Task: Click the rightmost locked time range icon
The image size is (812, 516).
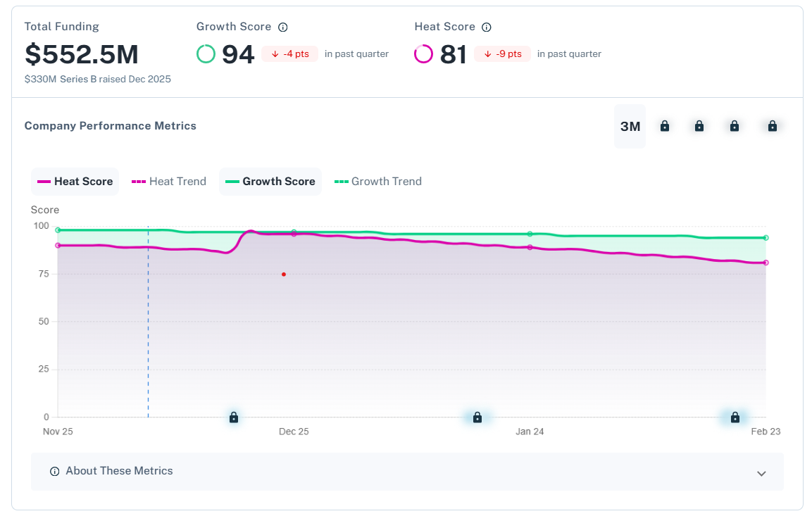Action: click(772, 126)
